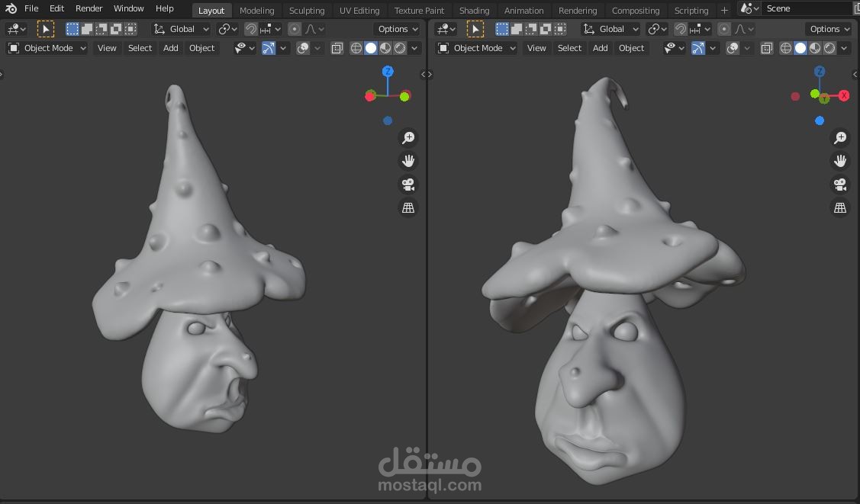Switch left viewport to wireframe shading

pos(356,48)
